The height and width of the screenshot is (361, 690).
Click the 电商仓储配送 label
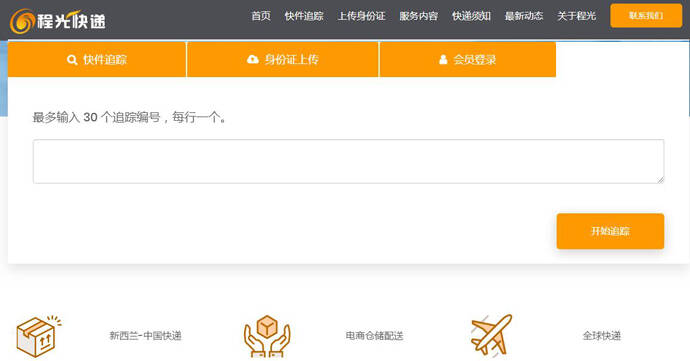click(374, 336)
